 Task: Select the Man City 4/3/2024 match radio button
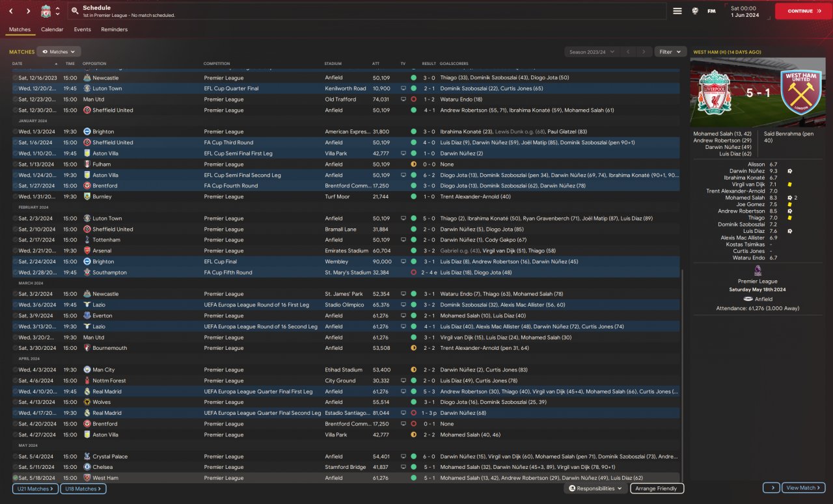(16, 370)
